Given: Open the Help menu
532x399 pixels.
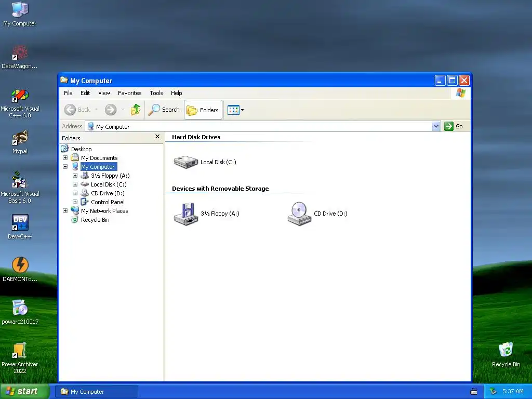Looking at the screenshot, I should 177,93.
